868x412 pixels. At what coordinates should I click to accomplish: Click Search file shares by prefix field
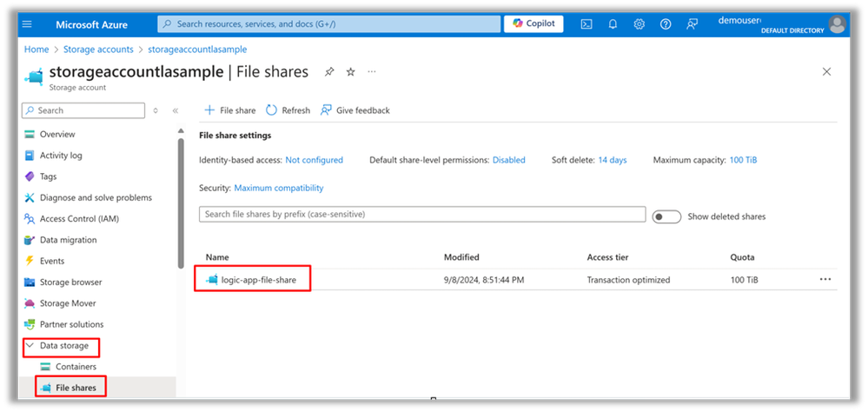coord(422,215)
